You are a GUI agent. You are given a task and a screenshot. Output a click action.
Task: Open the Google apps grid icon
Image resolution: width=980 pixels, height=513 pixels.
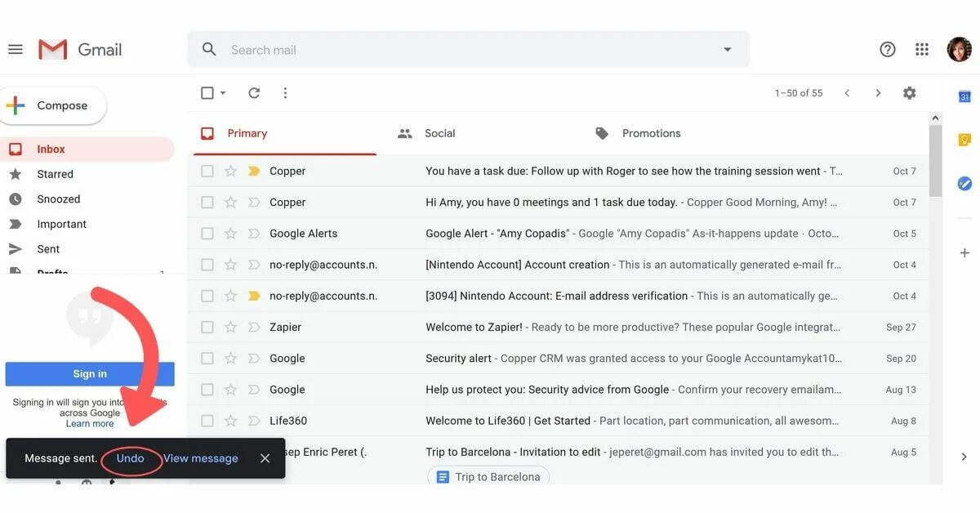(x=922, y=50)
